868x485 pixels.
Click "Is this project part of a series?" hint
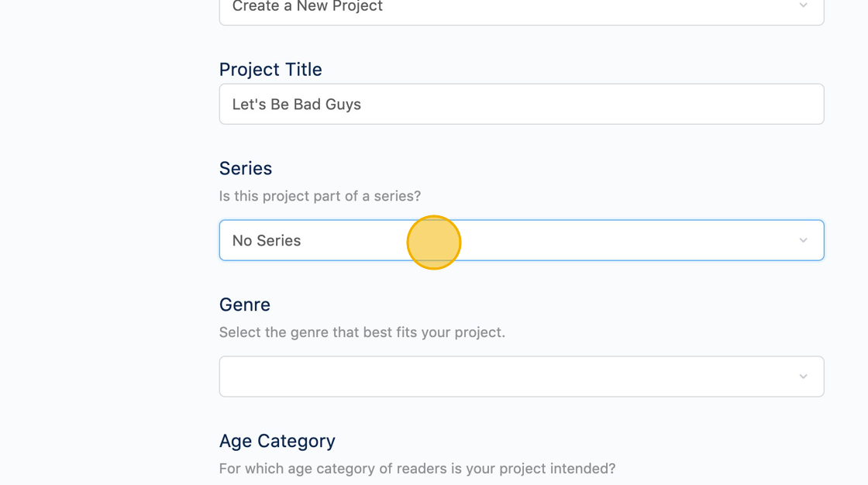coord(320,196)
